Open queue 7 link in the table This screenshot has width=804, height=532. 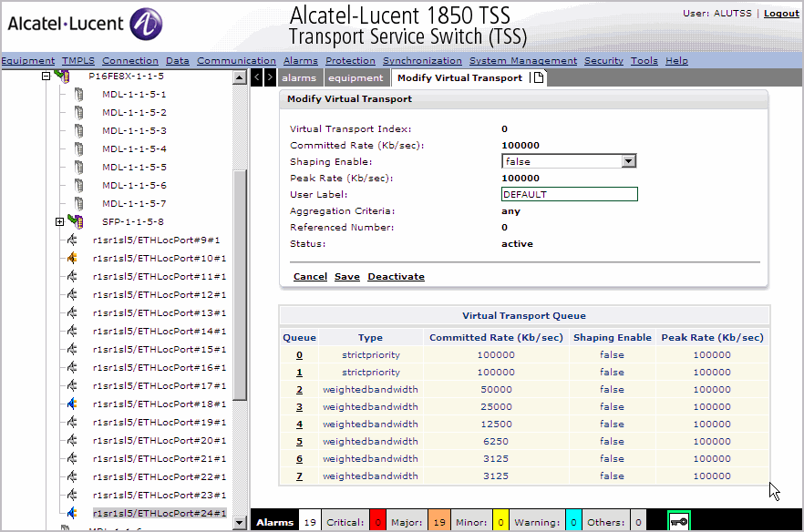(x=299, y=476)
